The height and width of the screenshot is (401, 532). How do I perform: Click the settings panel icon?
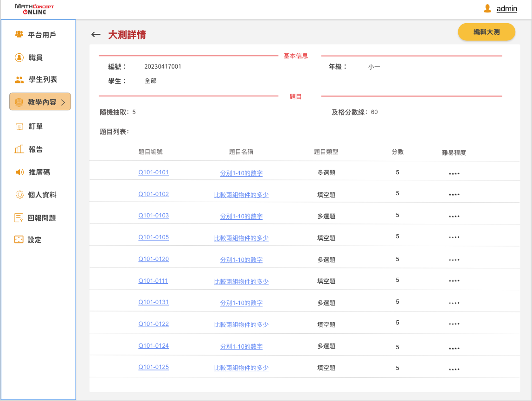click(19, 240)
